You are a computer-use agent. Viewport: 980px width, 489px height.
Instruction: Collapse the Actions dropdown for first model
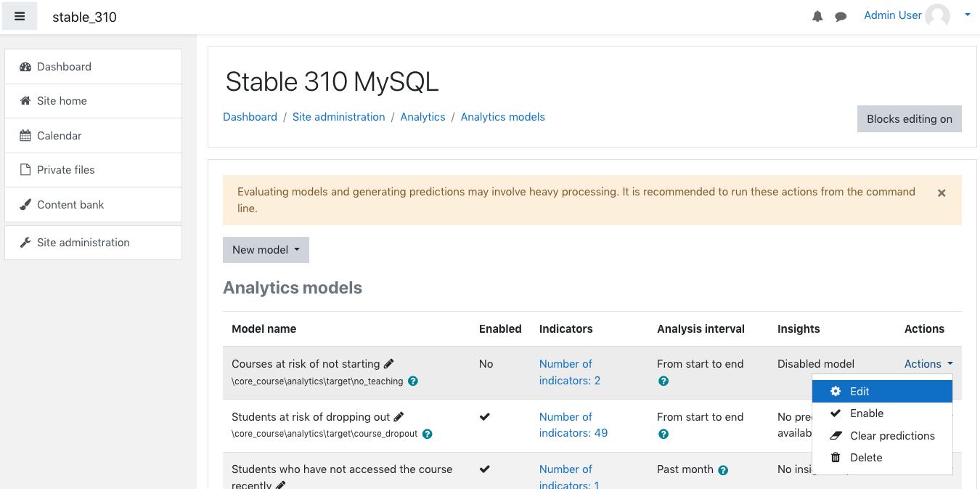pyautogui.click(x=928, y=364)
